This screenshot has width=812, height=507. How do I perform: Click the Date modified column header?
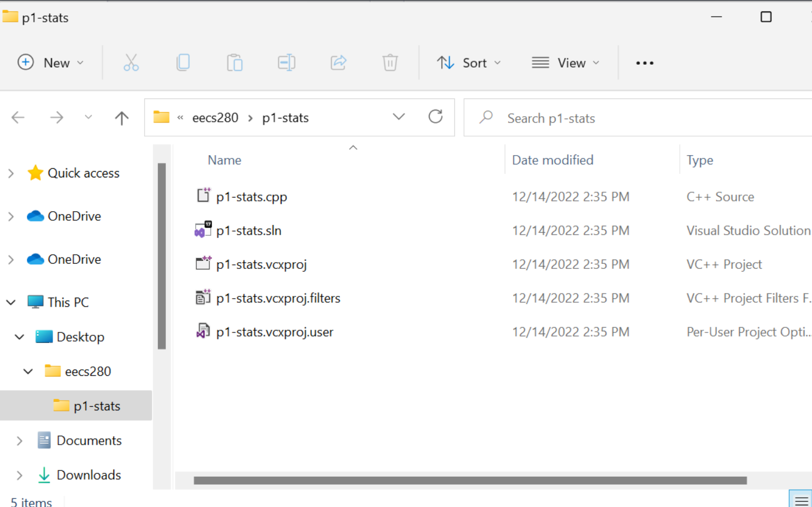(x=552, y=160)
